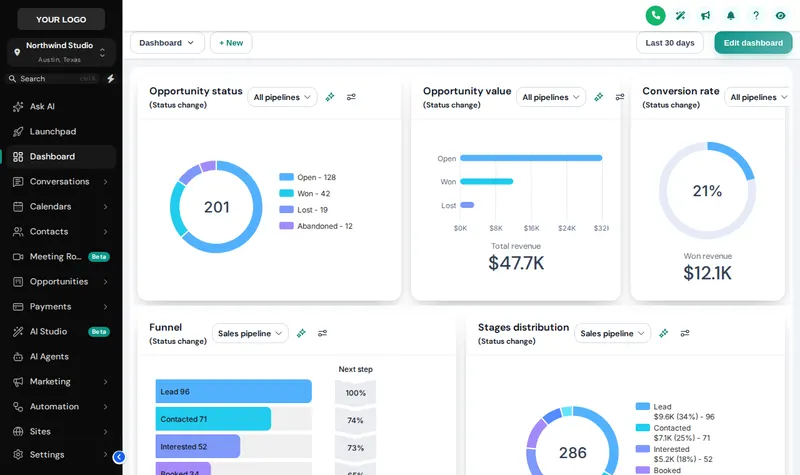Click the Abandoned - 12 legend swatch

point(286,226)
